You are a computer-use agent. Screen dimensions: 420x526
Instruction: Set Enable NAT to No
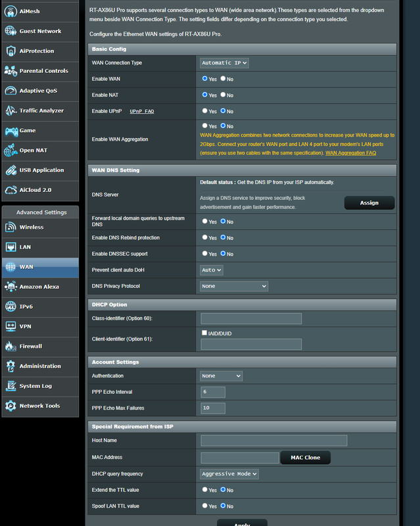[x=223, y=95]
